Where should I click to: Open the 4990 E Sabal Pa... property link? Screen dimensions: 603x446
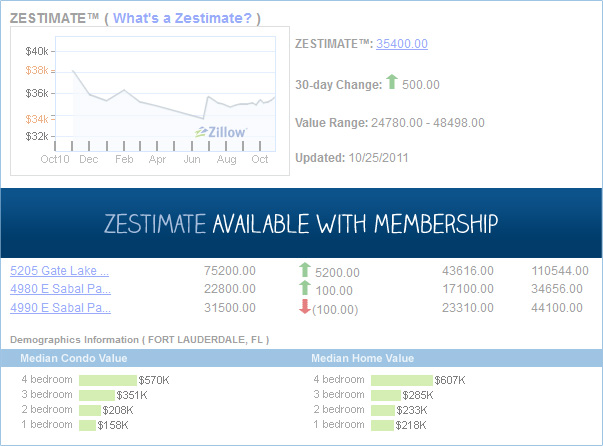pyautogui.click(x=60, y=308)
